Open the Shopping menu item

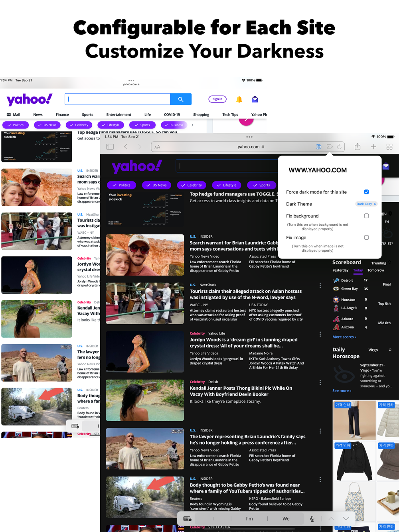(201, 114)
